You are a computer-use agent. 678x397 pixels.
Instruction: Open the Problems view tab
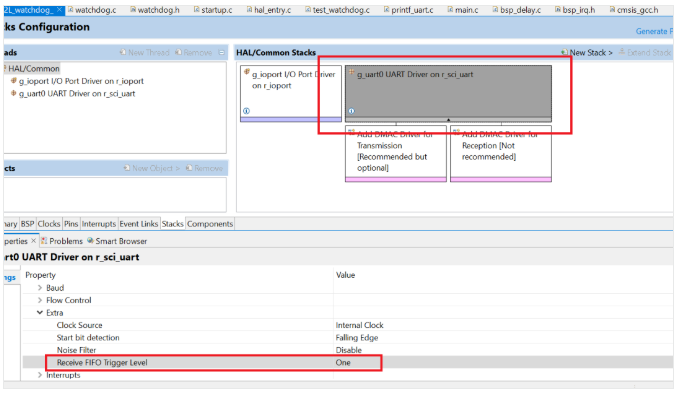tap(61, 241)
